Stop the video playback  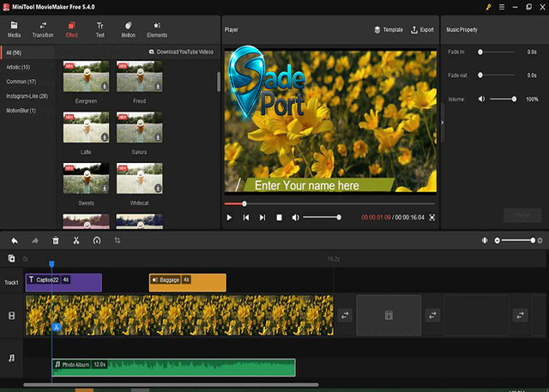(x=279, y=217)
